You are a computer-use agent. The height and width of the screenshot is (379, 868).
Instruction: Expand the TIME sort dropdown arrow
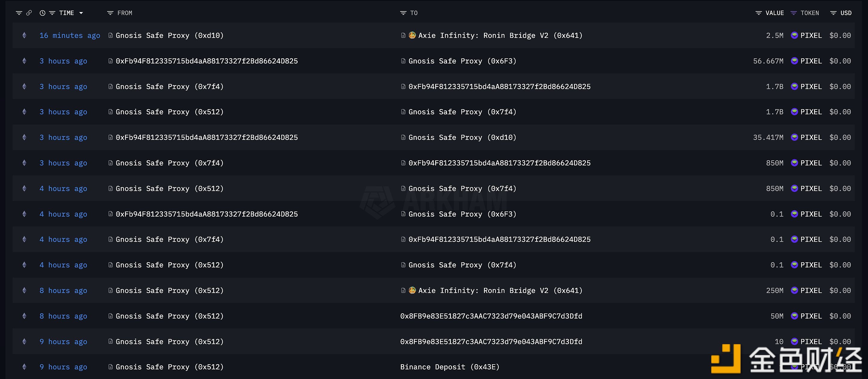click(81, 13)
